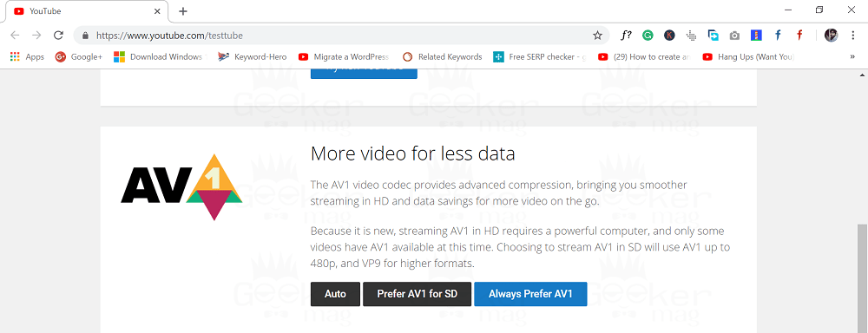Open the Hang Ups bookmark

tap(748, 56)
